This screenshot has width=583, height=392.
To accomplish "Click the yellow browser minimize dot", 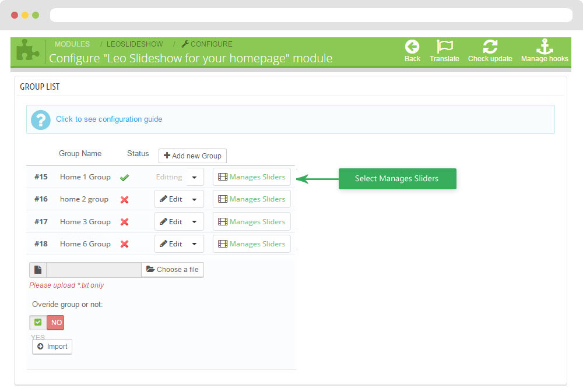I will click(x=25, y=15).
